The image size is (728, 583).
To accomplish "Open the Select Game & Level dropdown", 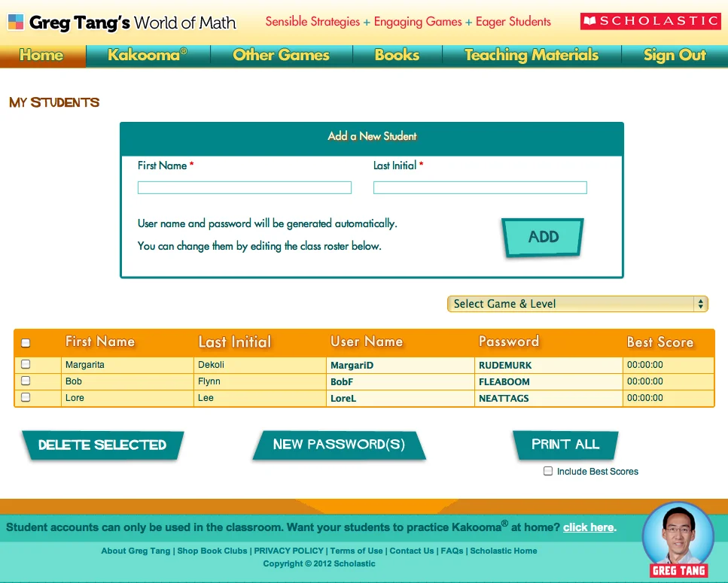I will tap(577, 304).
